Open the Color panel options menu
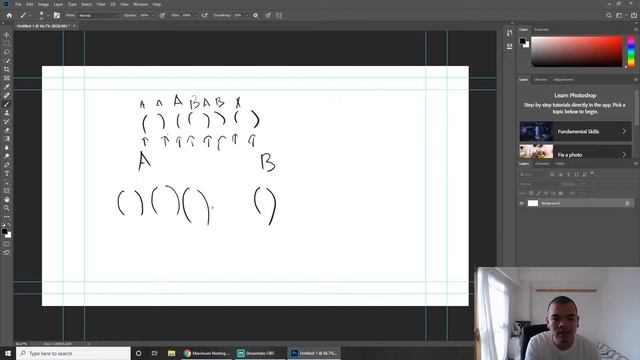640x360 pixels. point(636,29)
